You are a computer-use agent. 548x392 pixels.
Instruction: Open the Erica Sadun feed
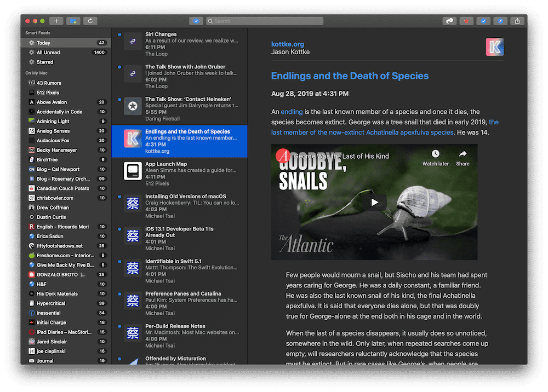point(66,237)
